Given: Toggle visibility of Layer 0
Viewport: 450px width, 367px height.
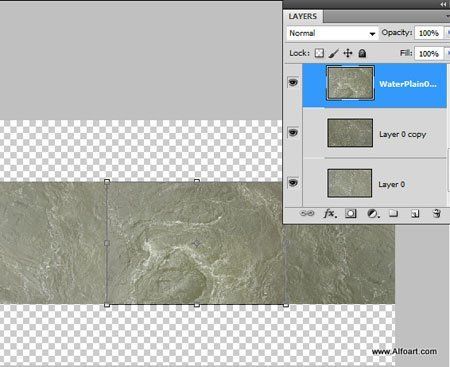Looking at the screenshot, I should [293, 183].
